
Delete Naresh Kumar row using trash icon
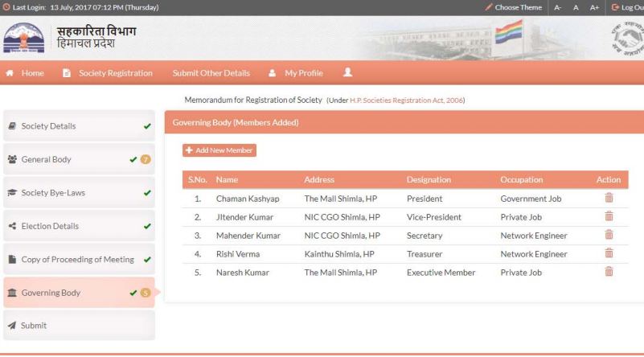pyautogui.click(x=609, y=272)
